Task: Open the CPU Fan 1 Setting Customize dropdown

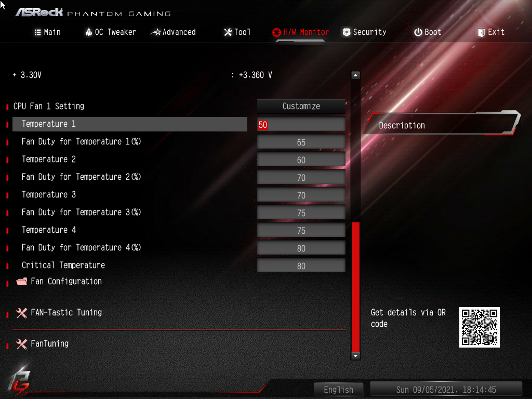Action: click(301, 106)
